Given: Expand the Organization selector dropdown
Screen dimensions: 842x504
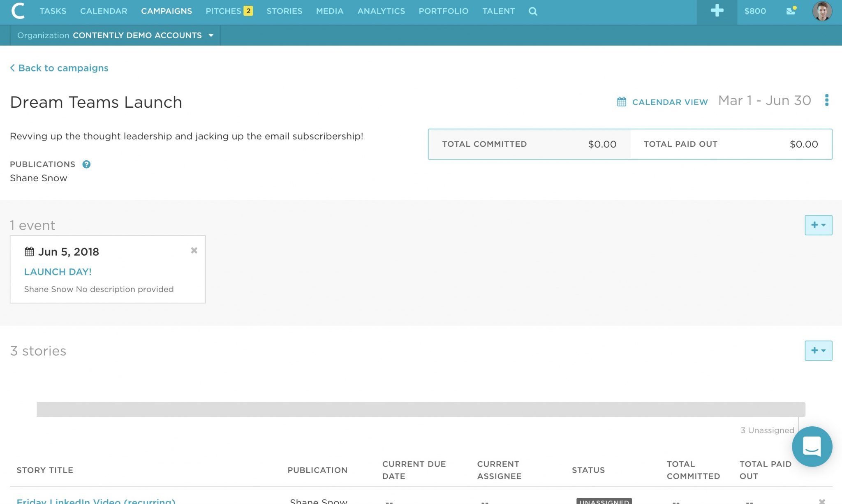Looking at the screenshot, I should pyautogui.click(x=211, y=35).
